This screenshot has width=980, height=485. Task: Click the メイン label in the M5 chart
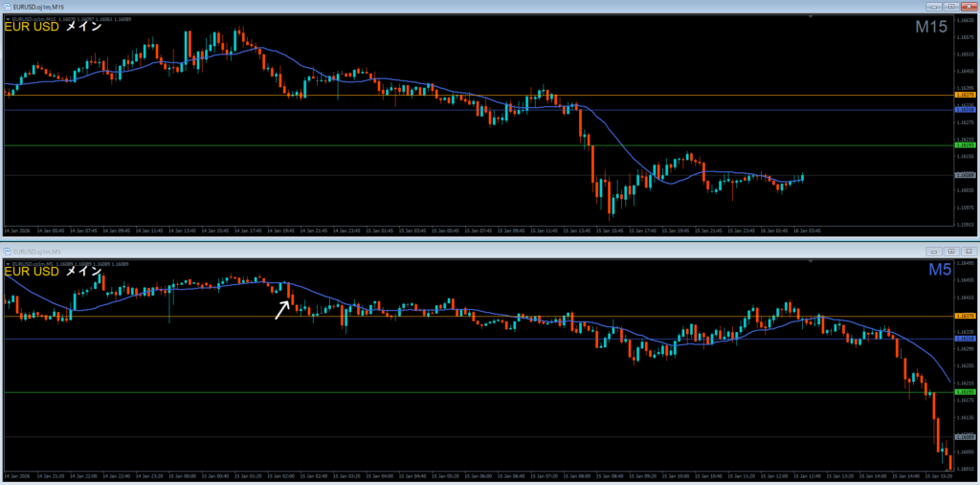83,272
